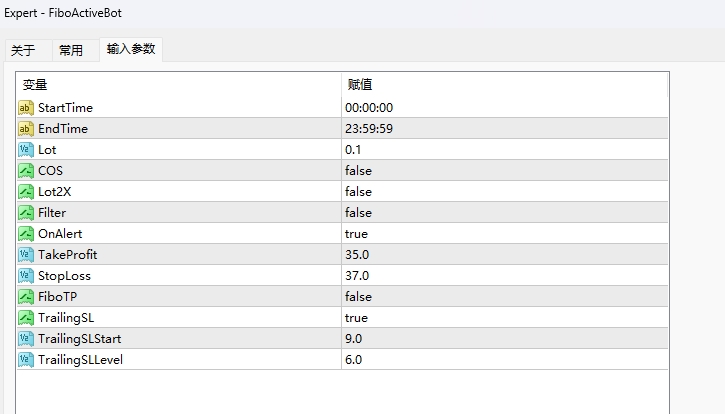725x414 pixels.
Task: Click the TakeProfit numeric variable icon
Action: [26, 255]
